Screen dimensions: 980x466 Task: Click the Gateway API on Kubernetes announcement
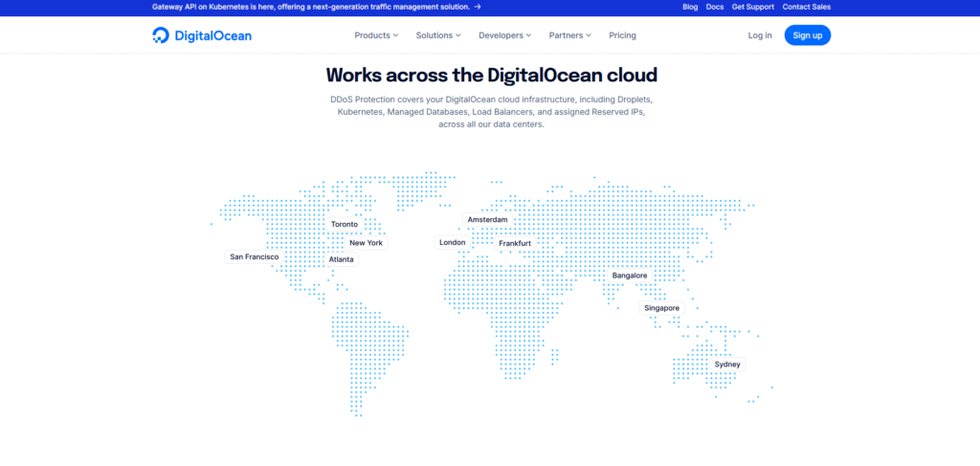tap(311, 7)
